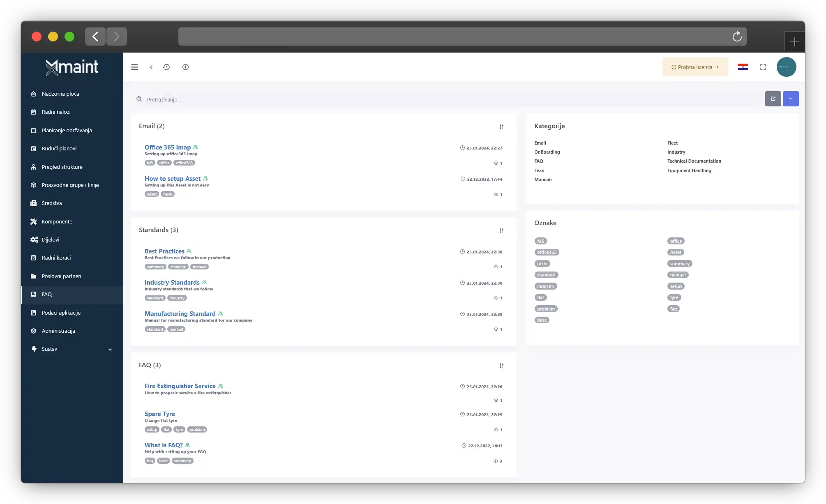Click the Probna licenca button
The image size is (826, 504).
695,67
